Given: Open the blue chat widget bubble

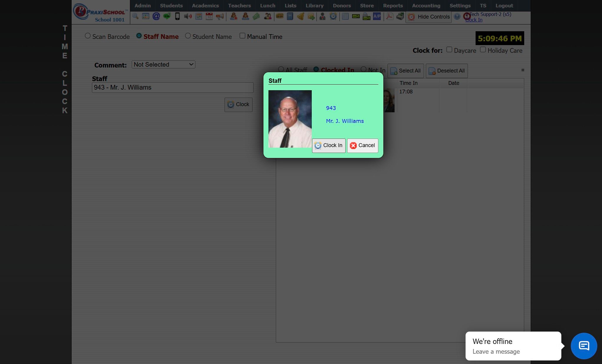Looking at the screenshot, I should tap(584, 346).
